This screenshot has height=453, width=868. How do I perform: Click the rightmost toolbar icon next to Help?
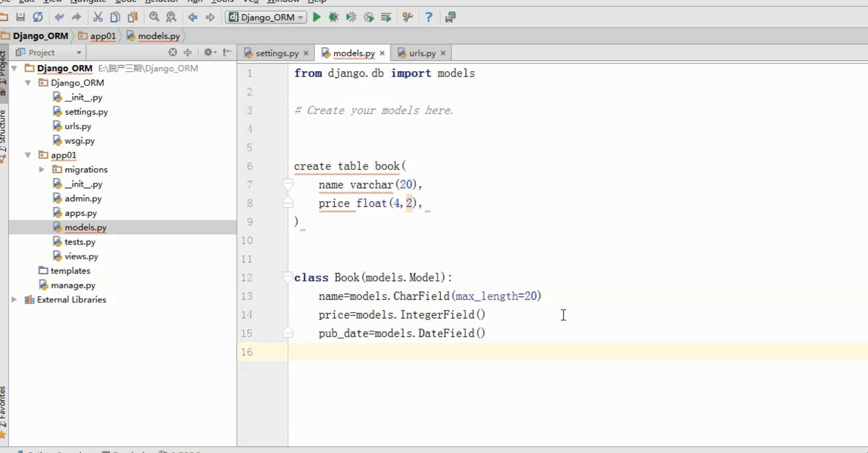click(x=450, y=17)
